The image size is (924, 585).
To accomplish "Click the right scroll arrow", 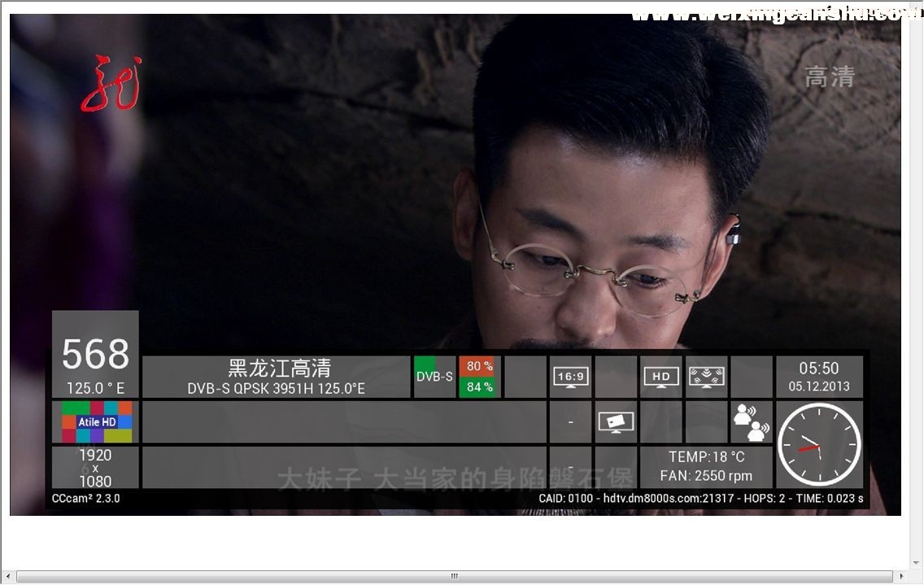I will click(x=901, y=576).
